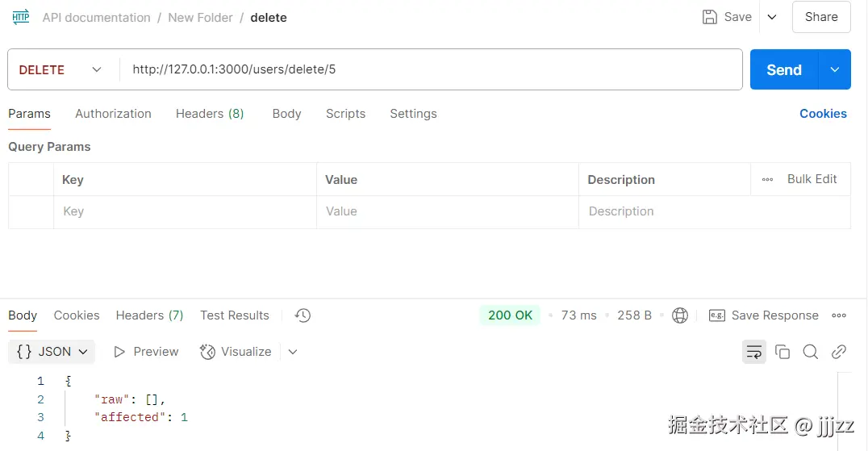
Task: Open the DELETE method dropdown
Action: tap(61, 69)
